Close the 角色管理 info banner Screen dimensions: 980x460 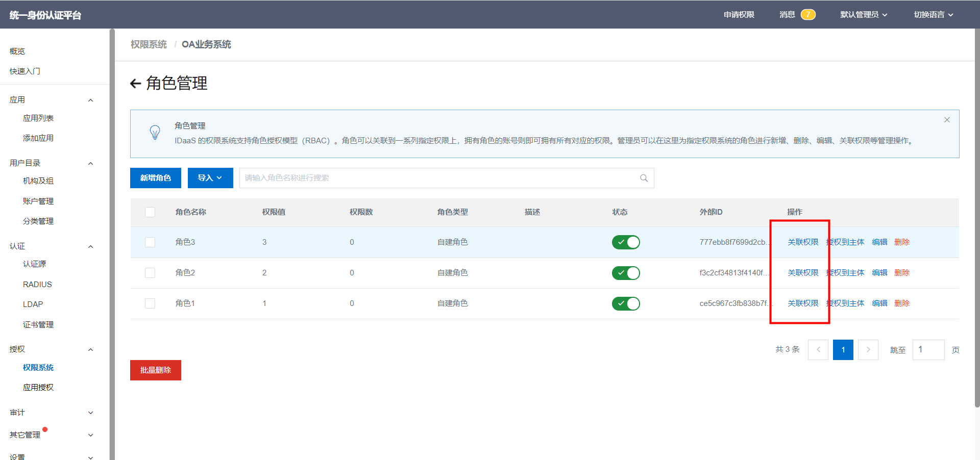pyautogui.click(x=947, y=120)
